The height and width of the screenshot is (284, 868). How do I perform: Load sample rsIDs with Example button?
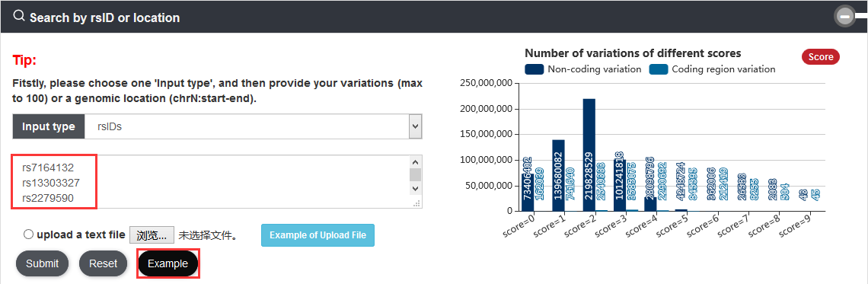[168, 263]
